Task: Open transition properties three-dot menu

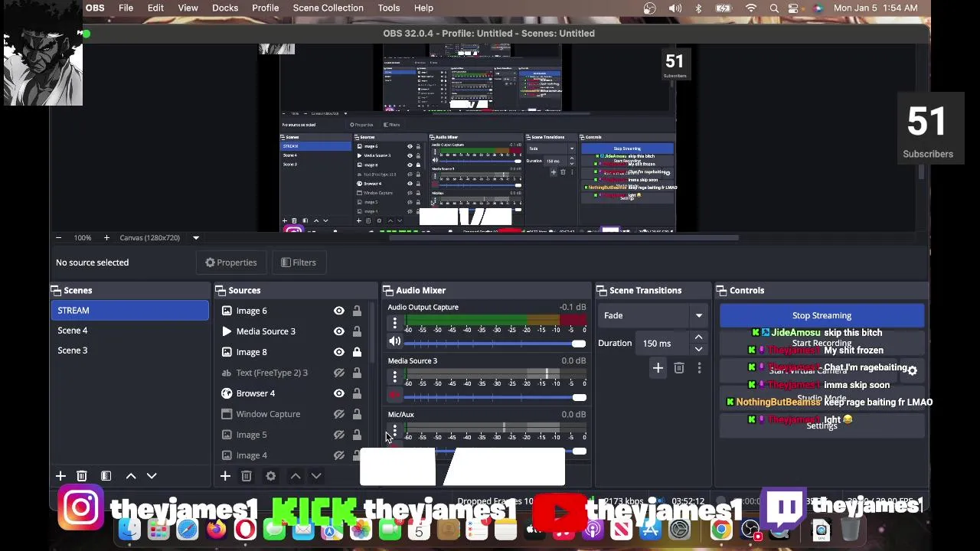Action: (699, 368)
